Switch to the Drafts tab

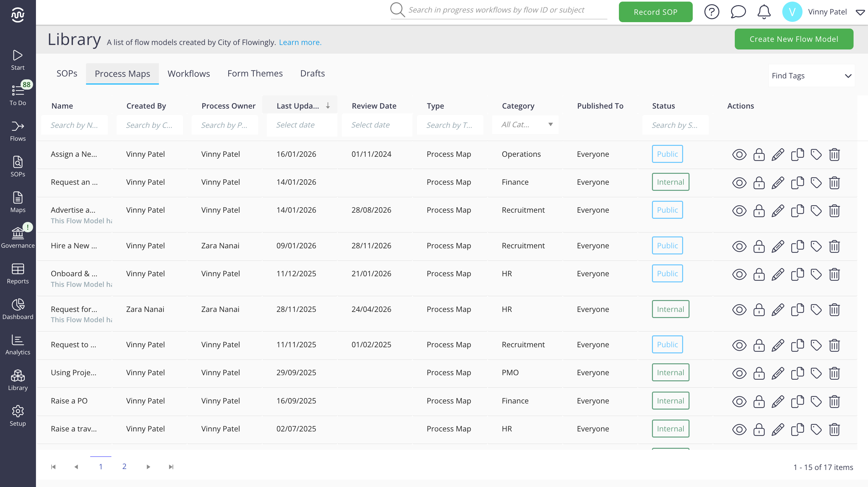coord(312,74)
